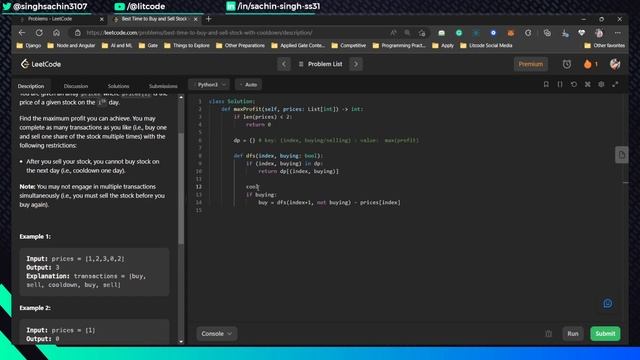Open the Gate bookmarks folder
640x360 pixels.
point(148,45)
